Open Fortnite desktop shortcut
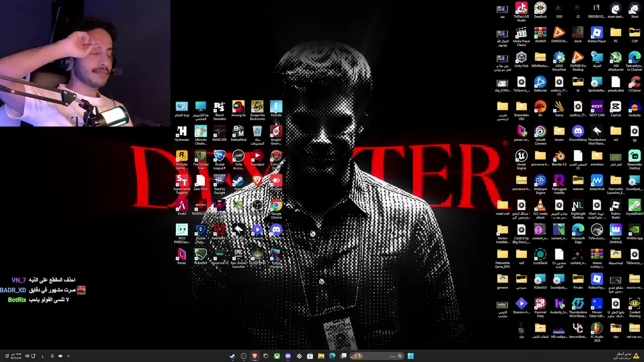 (276, 110)
